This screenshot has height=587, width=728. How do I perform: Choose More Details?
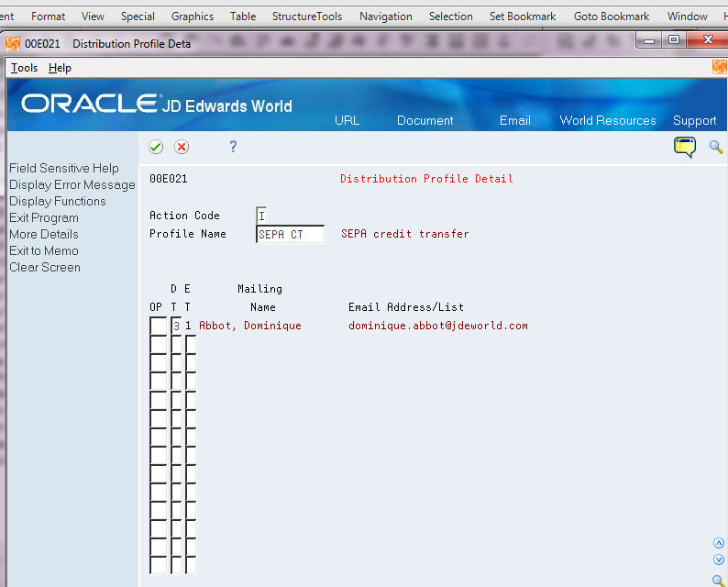pyautogui.click(x=44, y=234)
